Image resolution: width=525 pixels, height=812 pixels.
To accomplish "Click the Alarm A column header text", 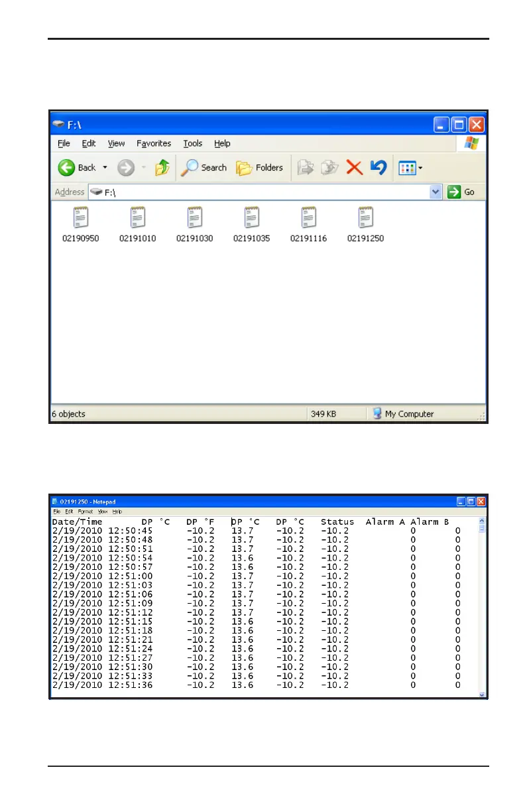I will point(385,522).
